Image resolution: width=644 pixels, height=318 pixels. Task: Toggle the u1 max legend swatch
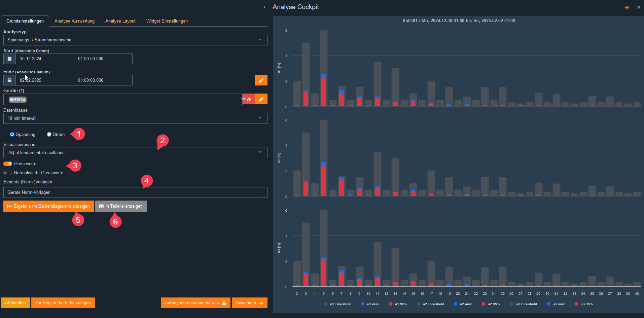click(363, 304)
